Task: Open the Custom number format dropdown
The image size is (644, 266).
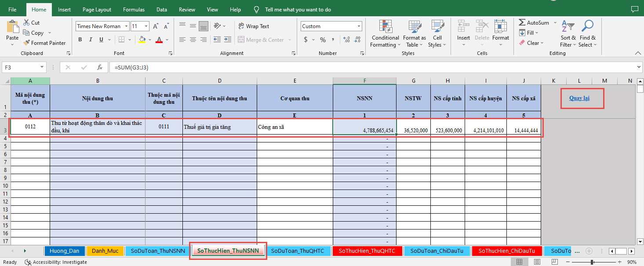Action: pyautogui.click(x=359, y=26)
